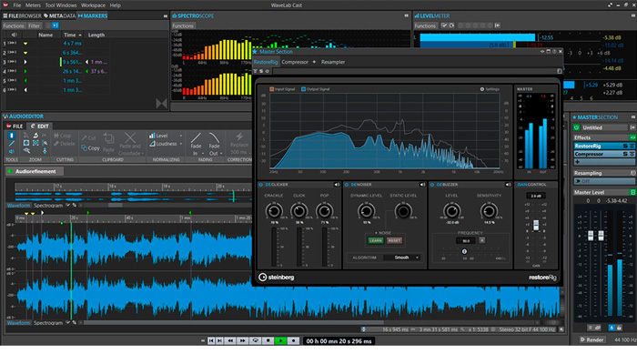
Task: Open the Workspace menu
Action: point(93,5)
